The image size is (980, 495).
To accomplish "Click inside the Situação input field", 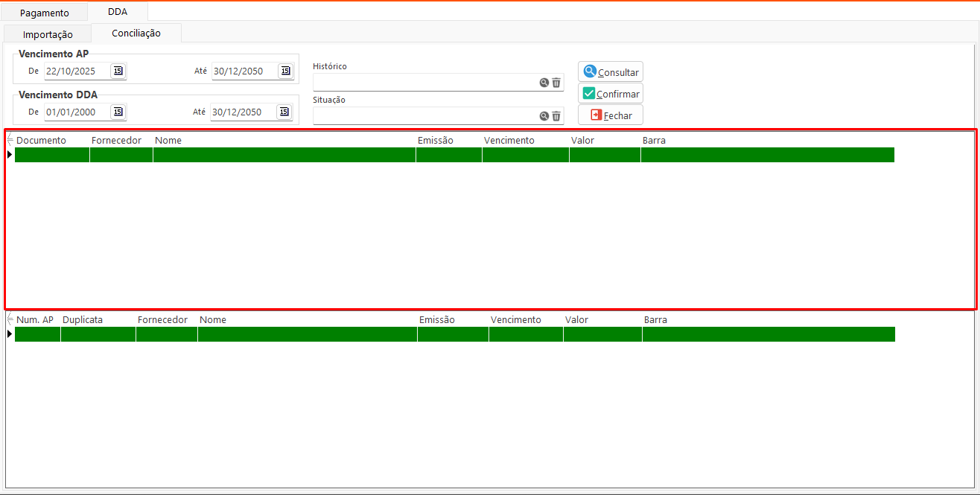I will click(424, 116).
